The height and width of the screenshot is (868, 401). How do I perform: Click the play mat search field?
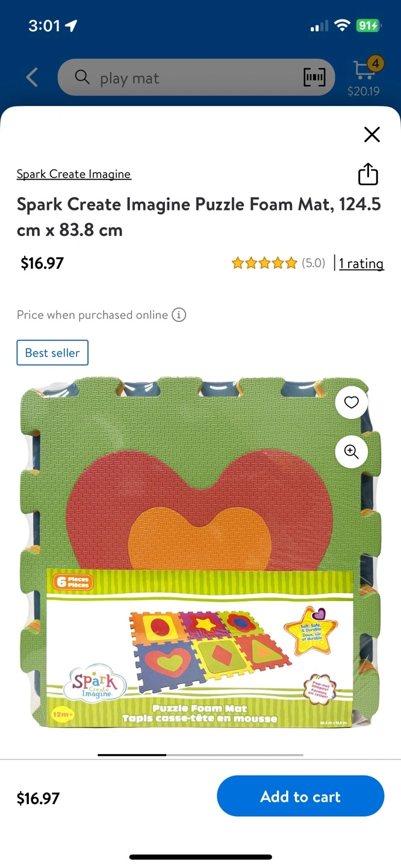pos(196,77)
